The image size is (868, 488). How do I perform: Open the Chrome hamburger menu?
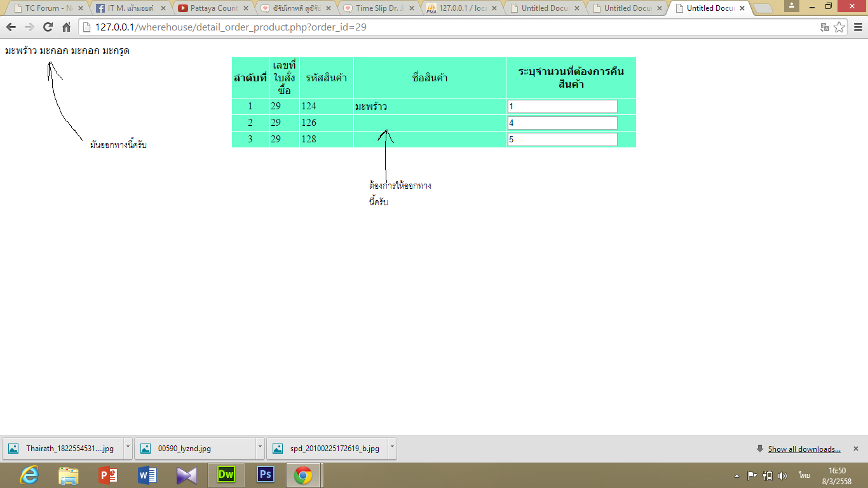coord(858,27)
